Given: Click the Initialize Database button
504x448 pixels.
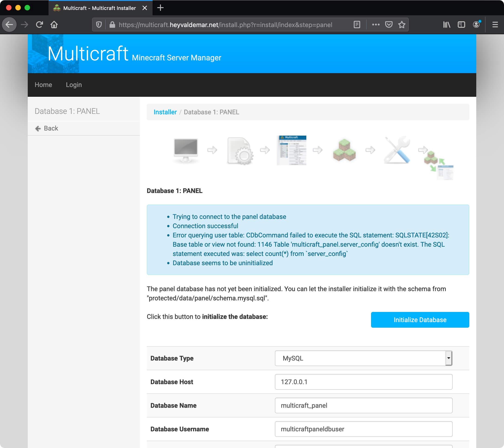Looking at the screenshot, I should pyautogui.click(x=420, y=320).
